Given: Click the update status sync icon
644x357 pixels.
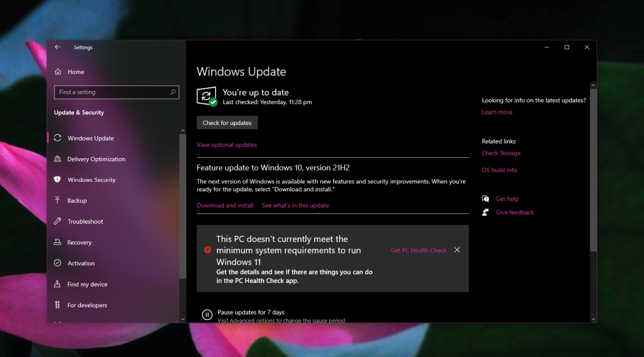Looking at the screenshot, I should 207,96.
